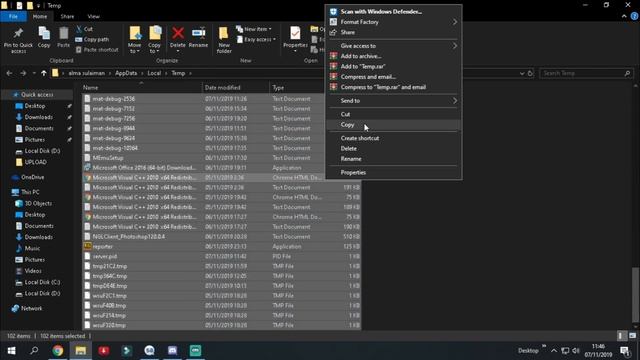Screen dimensions: 640x360
Task: Choose Add to "Temp.rar"
Action: click(394, 66)
